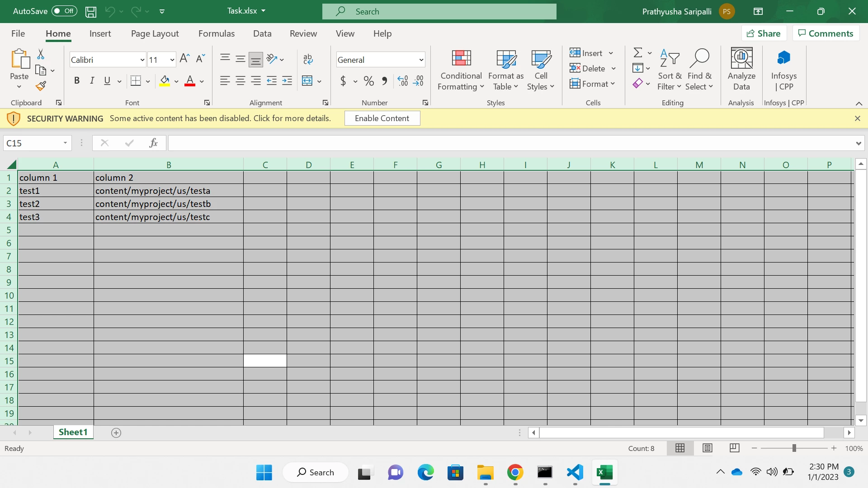Click the Enable Content button
The width and height of the screenshot is (868, 488).
click(x=382, y=118)
